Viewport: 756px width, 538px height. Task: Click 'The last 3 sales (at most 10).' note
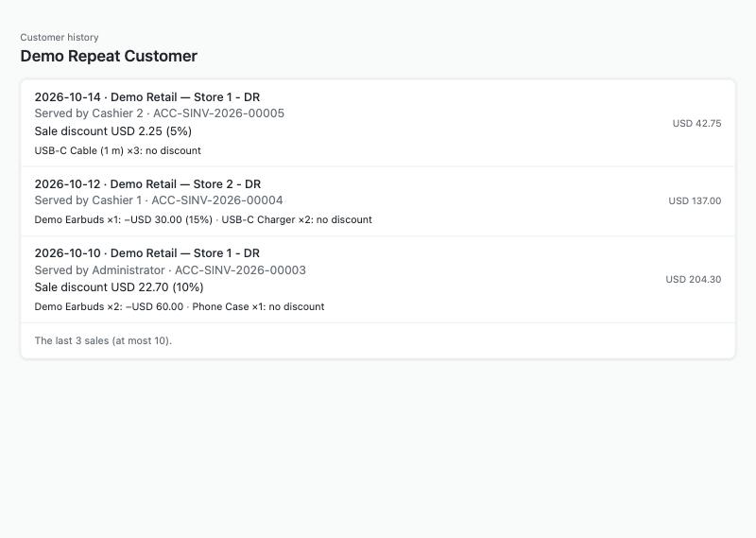point(103,340)
